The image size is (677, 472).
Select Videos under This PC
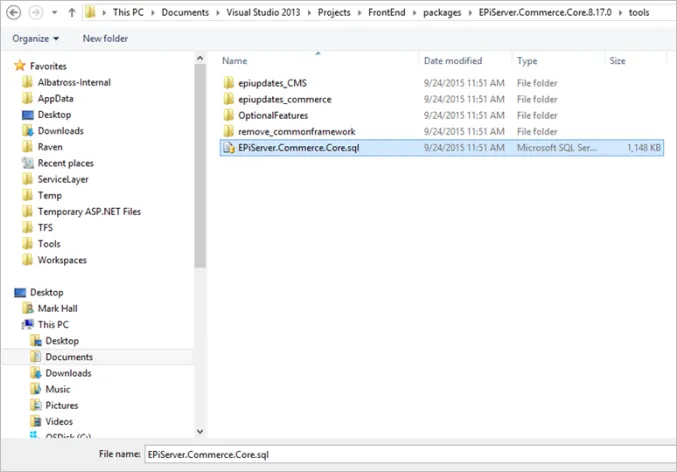click(x=59, y=421)
